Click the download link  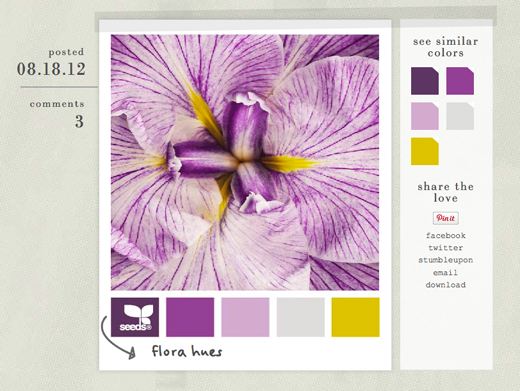click(446, 285)
